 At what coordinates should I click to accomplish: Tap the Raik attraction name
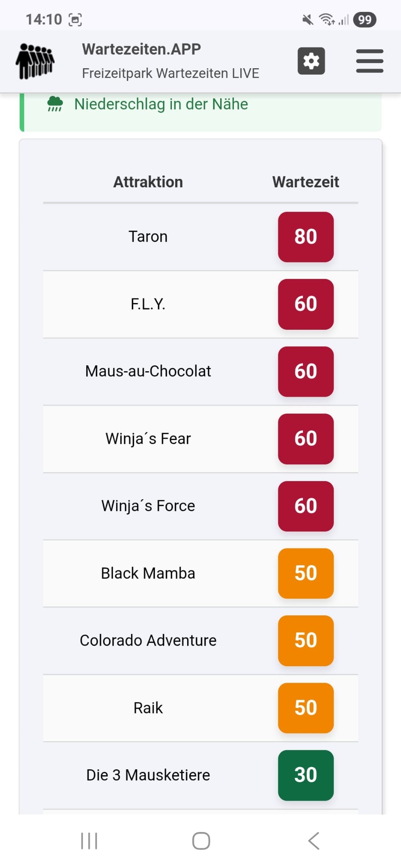148,708
